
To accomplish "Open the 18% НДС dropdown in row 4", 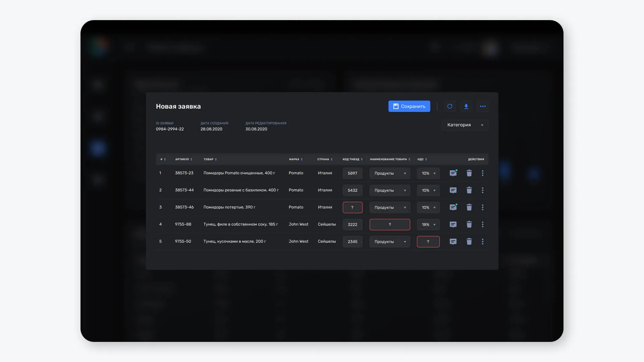I will click(428, 225).
